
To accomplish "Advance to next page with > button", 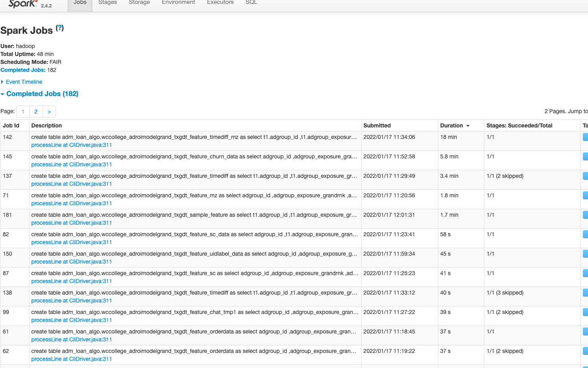I will click(49, 112).
